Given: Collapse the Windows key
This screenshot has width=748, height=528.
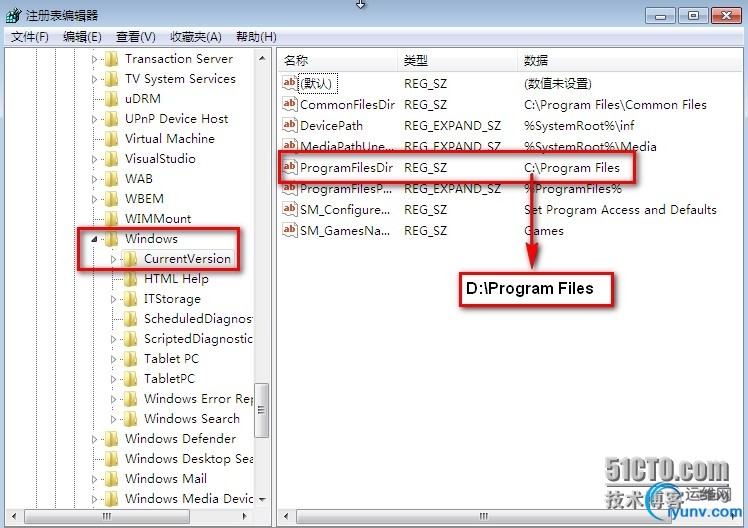Looking at the screenshot, I should click(94, 239).
